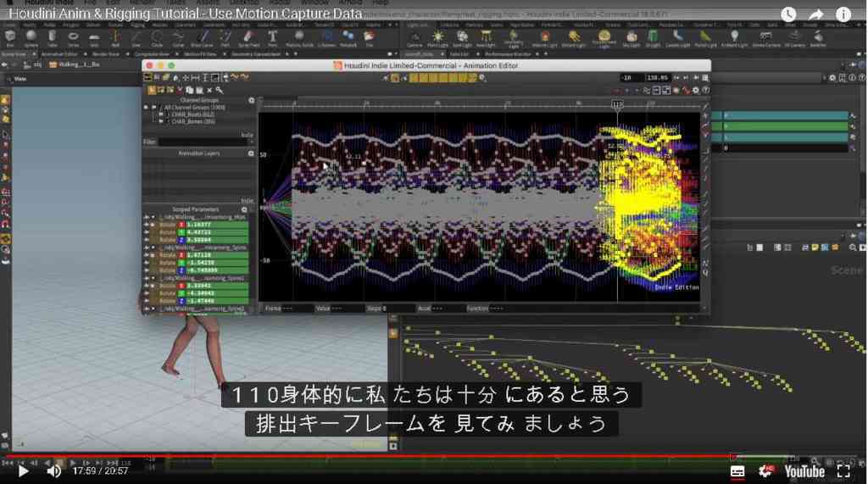The image size is (868, 484).
Task: Mute the video volume speaker
Action: [53, 471]
